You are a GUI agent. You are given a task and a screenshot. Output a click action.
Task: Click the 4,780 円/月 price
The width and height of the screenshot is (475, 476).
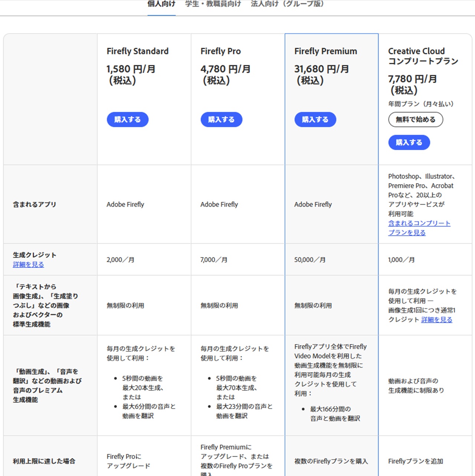click(x=225, y=69)
